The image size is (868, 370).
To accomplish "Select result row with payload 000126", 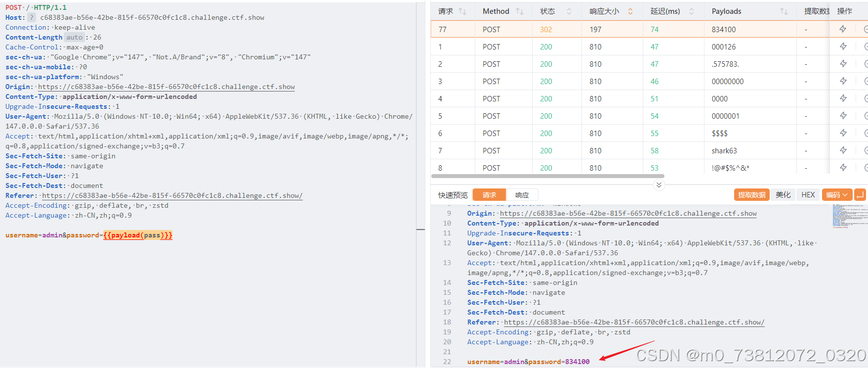I will point(649,46).
